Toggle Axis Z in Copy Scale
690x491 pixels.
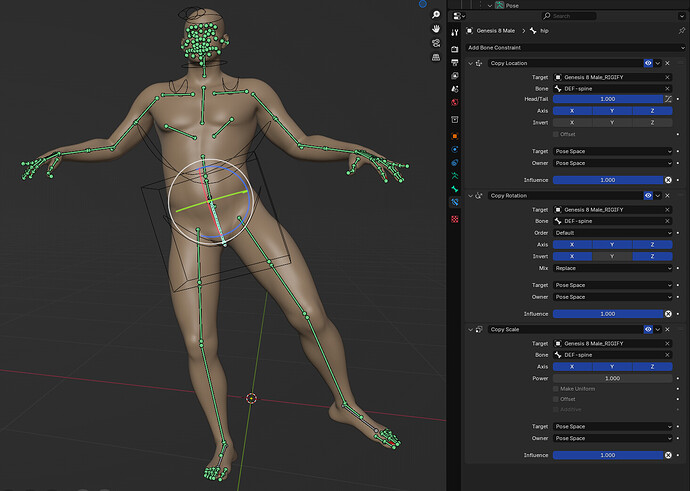(x=652, y=366)
